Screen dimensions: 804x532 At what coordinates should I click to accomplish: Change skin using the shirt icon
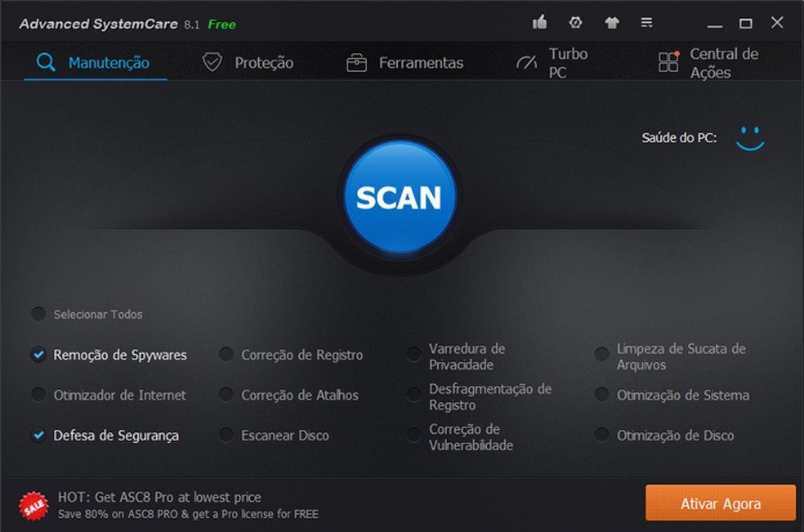click(x=611, y=23)
